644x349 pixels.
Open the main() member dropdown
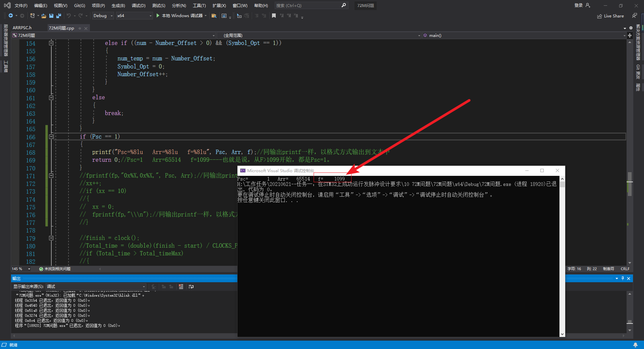(524, 35)
